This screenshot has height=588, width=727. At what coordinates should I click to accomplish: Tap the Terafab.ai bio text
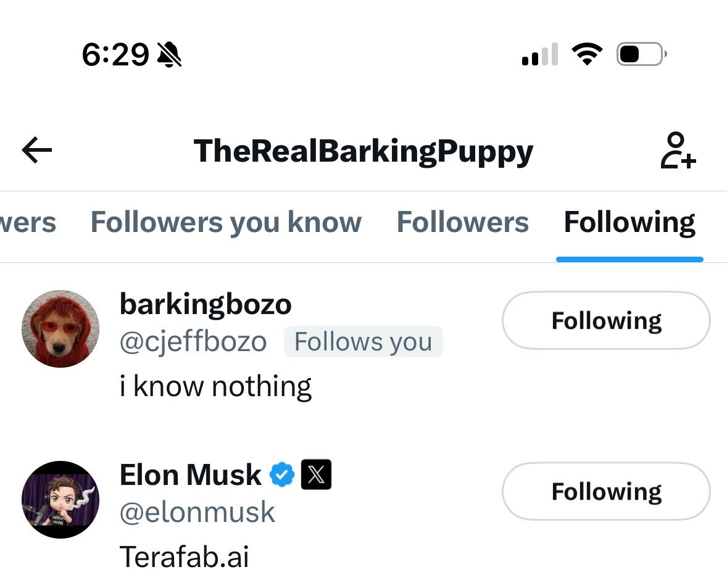pyautogui.click(x=184, y=557)
